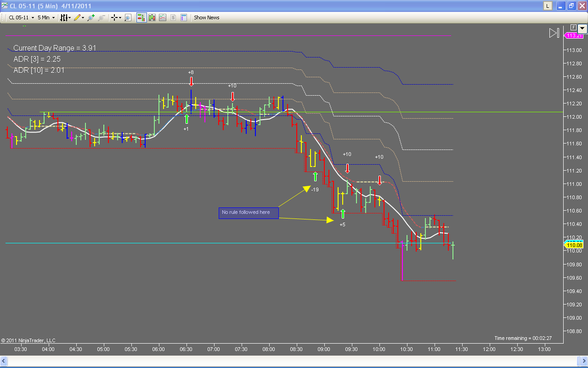Click the 10:30 time axis label
The width and height of the screenshot is (588, 368).
407,349
